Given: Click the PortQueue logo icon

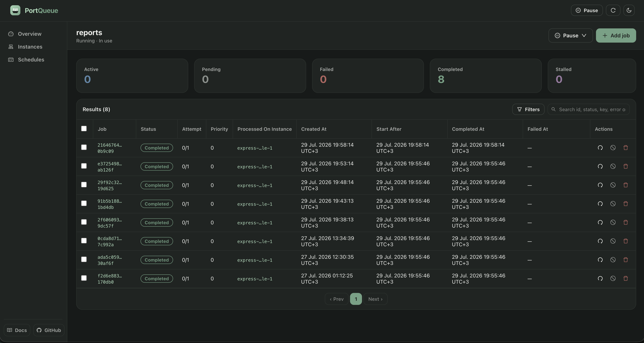Looking at the screenshot, I should 15,10.
